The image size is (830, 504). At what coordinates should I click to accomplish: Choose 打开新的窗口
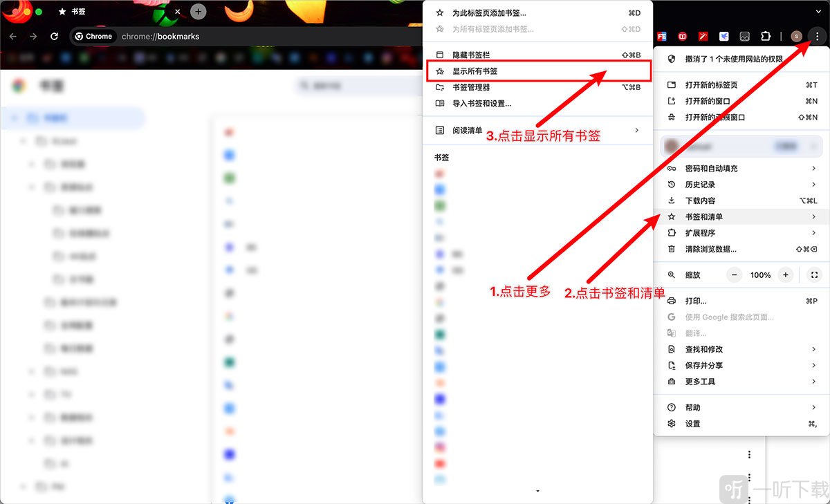[x=742, y=101]
